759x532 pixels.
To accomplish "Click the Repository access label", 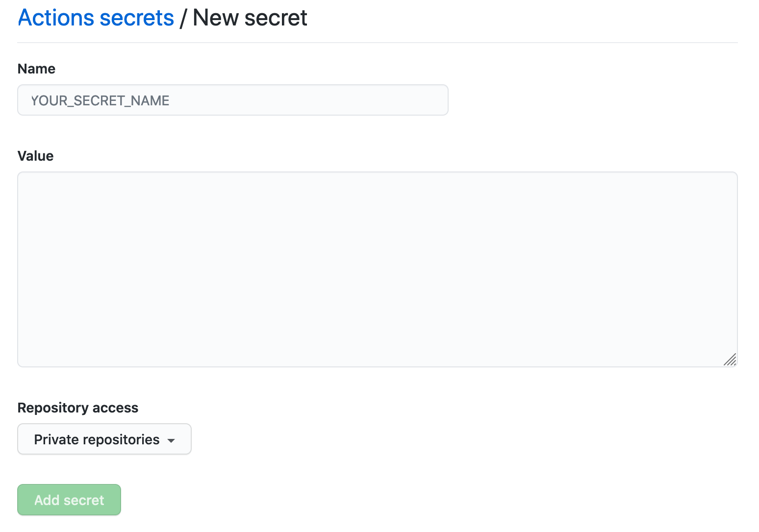I will click(x=78, y=408).
